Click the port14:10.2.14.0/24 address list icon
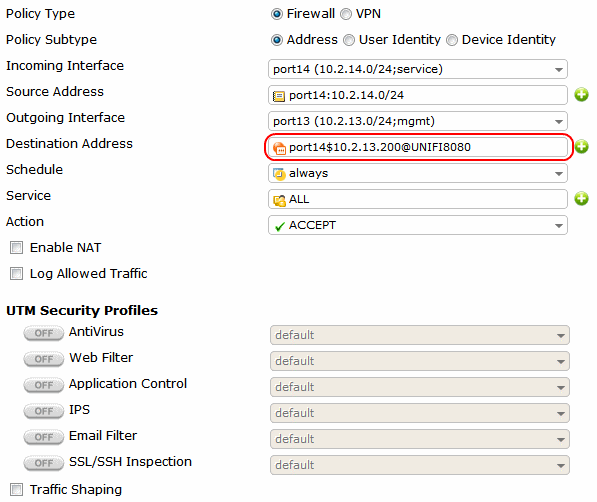The height and width of the screenshot is (502, 597). point(279,96)
